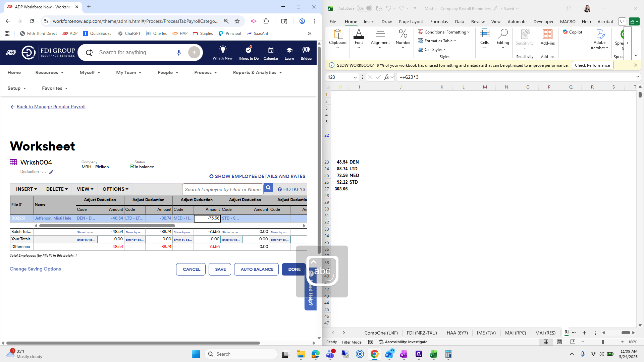Click the pencil edit icon beside Deduction

51,172
